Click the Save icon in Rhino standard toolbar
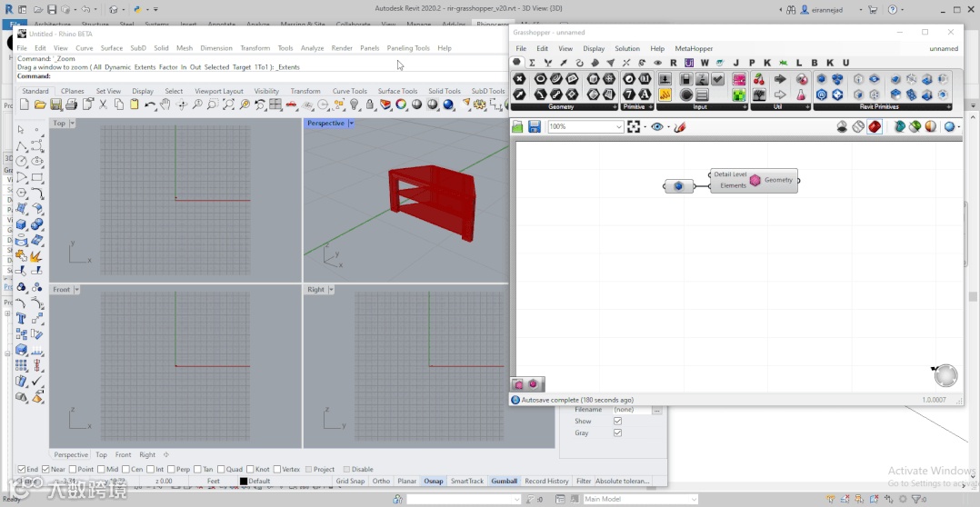The height and width of the screenshot is (507, 980). tap(55, 104)
